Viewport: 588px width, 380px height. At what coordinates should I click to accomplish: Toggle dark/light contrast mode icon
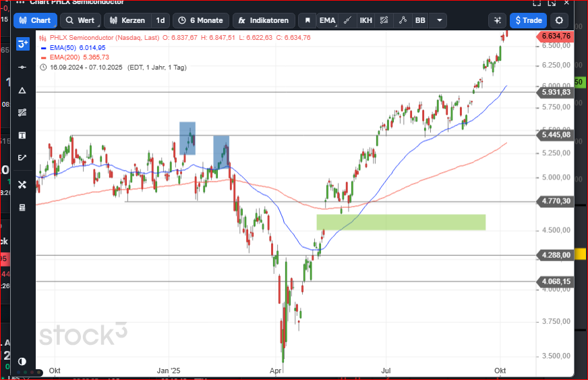[x=22, y=362]
